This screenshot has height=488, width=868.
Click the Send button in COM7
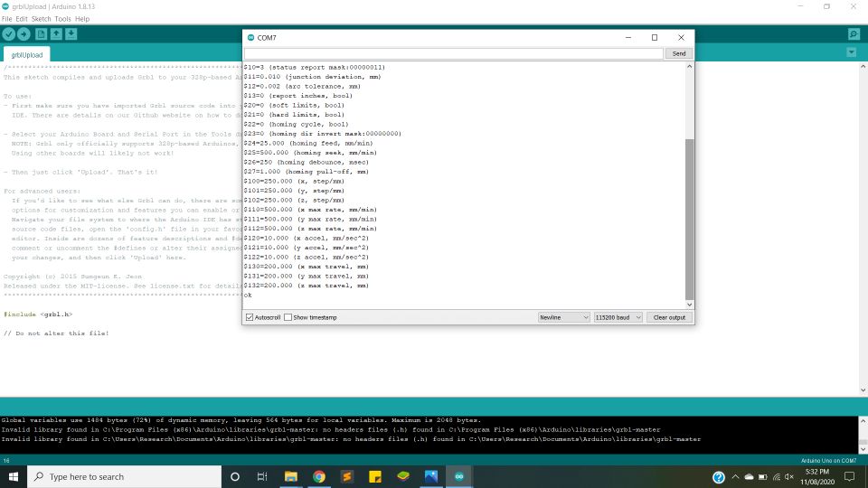(679, 53)
